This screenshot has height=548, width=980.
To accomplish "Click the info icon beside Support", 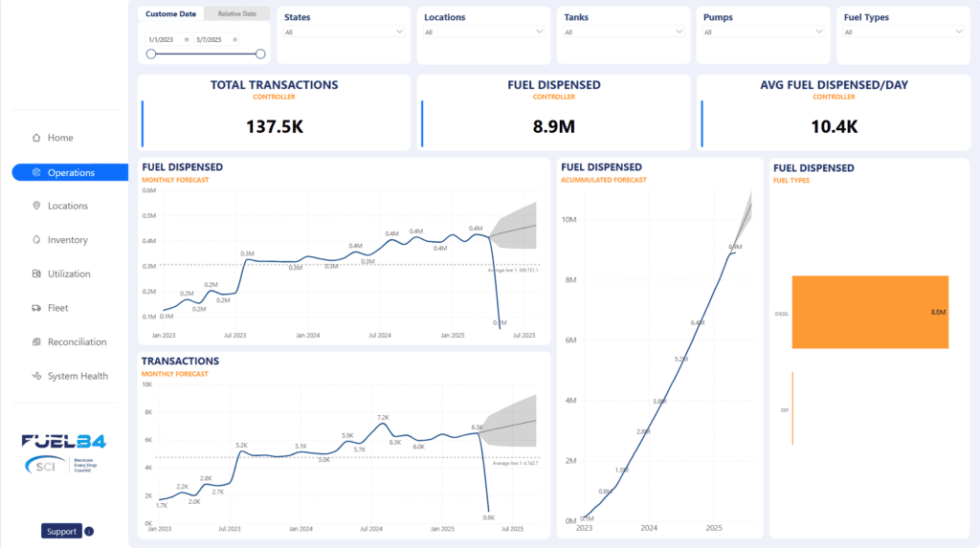I will (89, 532).
